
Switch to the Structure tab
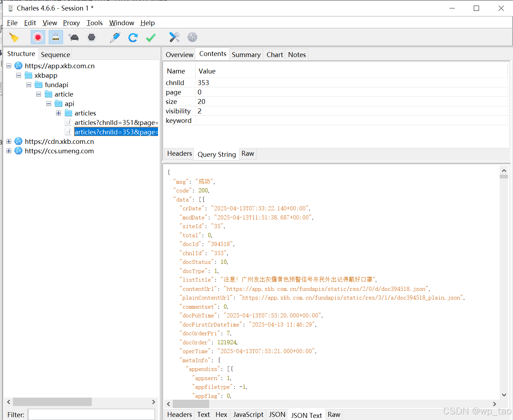click(x=21, y=54)
